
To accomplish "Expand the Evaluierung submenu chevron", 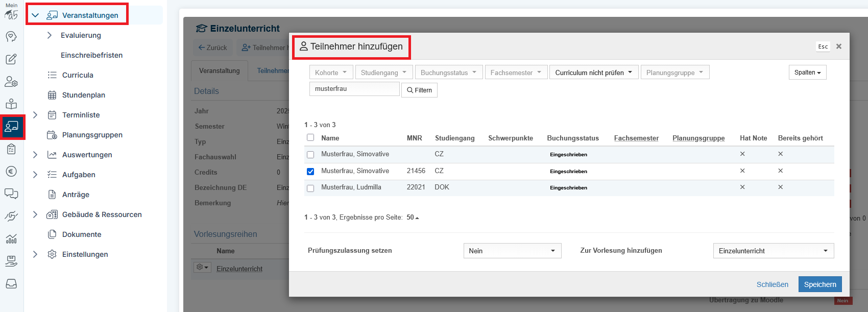I will click(x=50, y=35).
